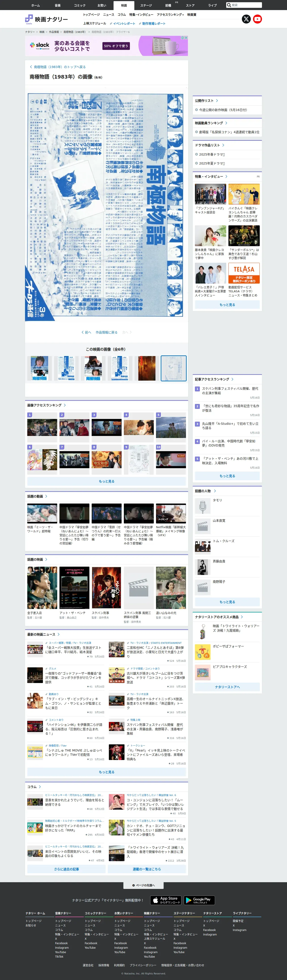Viewport: 287px width, 980px height.
Task: Click もっと見る under 記事アクセスランキング
Action: coord(227,476)
